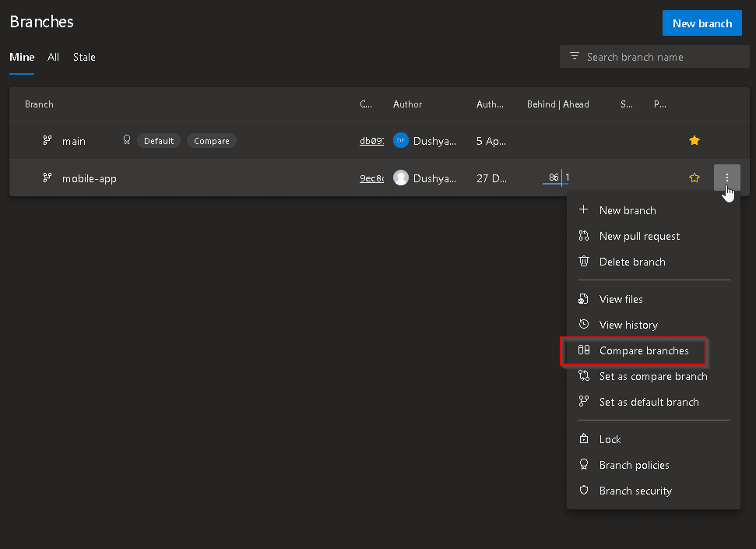Open commit link 9ec8 on mobile-app row
Screen dimensions: 756x549
coord(371,178)
